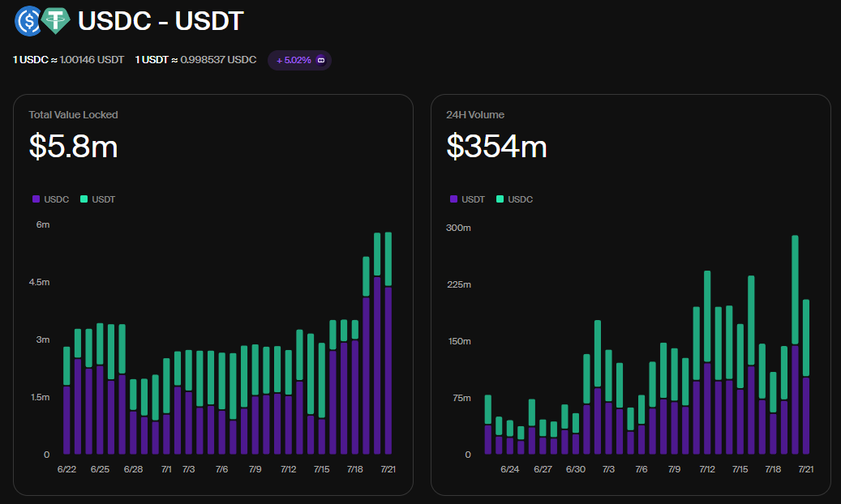This screenshot has height=504, width=841.
Task: Click the 7/15 date label under TVL chart
Action: pyautogui.click(x=322, y=469)
